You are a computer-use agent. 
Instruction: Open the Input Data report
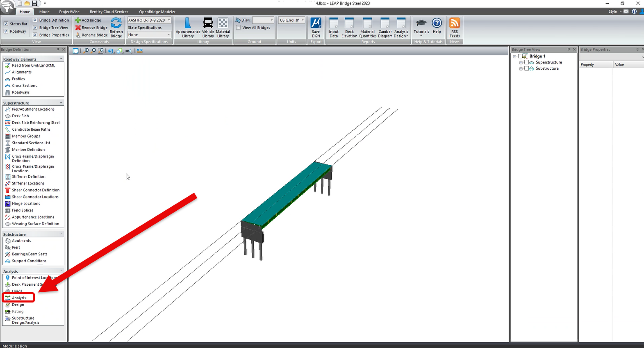coord(334,28)
